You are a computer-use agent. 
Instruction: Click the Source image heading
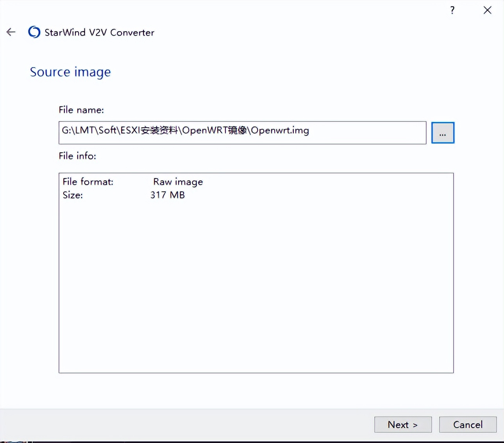[70, 72]
